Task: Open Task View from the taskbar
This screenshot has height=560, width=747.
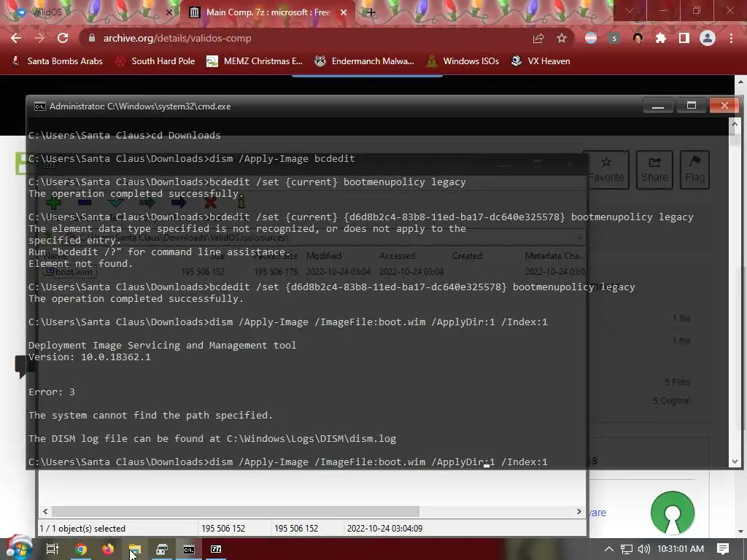Action: [x=52, y=548]
